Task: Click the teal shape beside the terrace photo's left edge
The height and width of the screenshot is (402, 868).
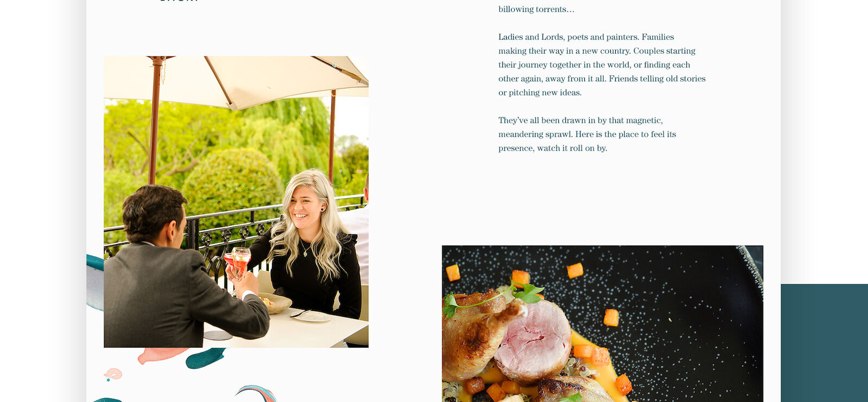Action: tap(95, 282)
